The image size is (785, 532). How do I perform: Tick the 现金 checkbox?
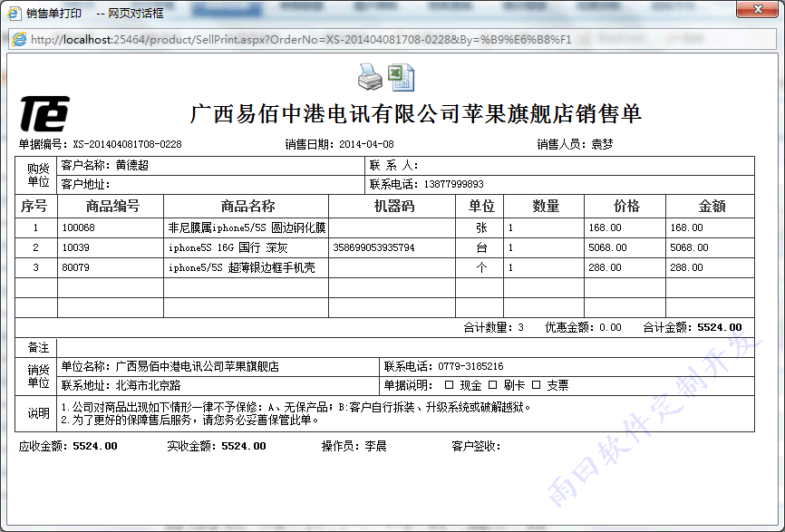tap(449, 385)
